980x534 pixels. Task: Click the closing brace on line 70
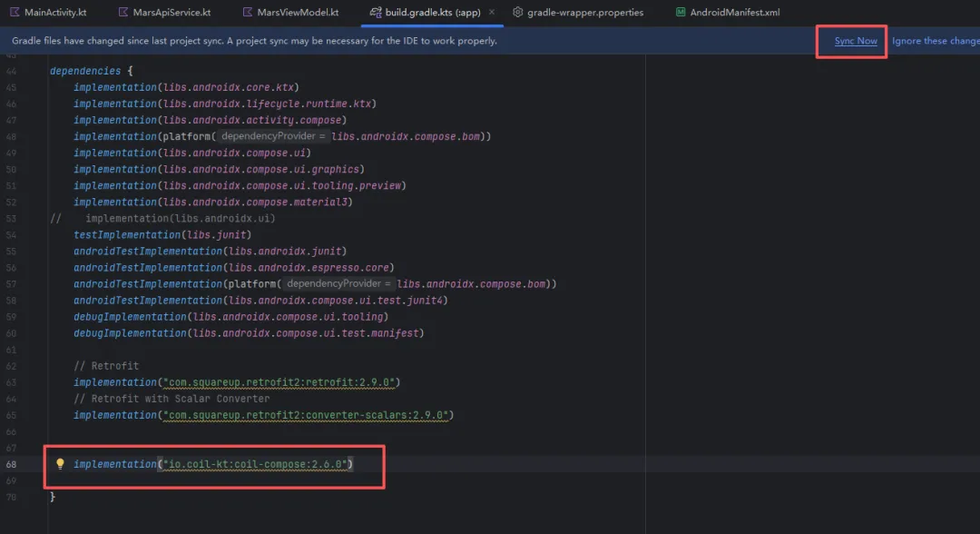click(53, 497)
